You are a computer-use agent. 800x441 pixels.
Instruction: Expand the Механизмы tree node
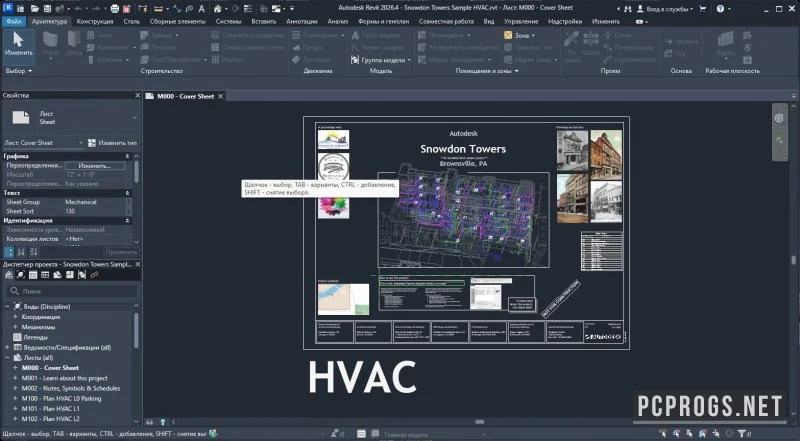coord(15,327)
